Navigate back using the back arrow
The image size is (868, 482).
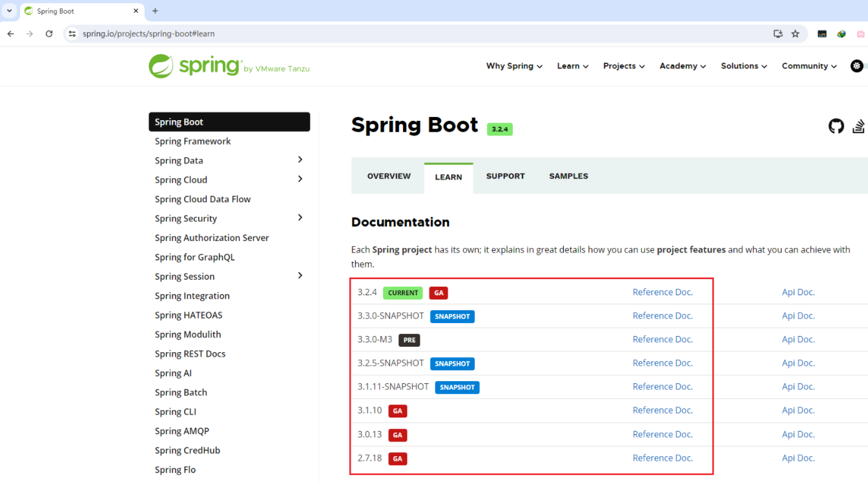(10, 33)
